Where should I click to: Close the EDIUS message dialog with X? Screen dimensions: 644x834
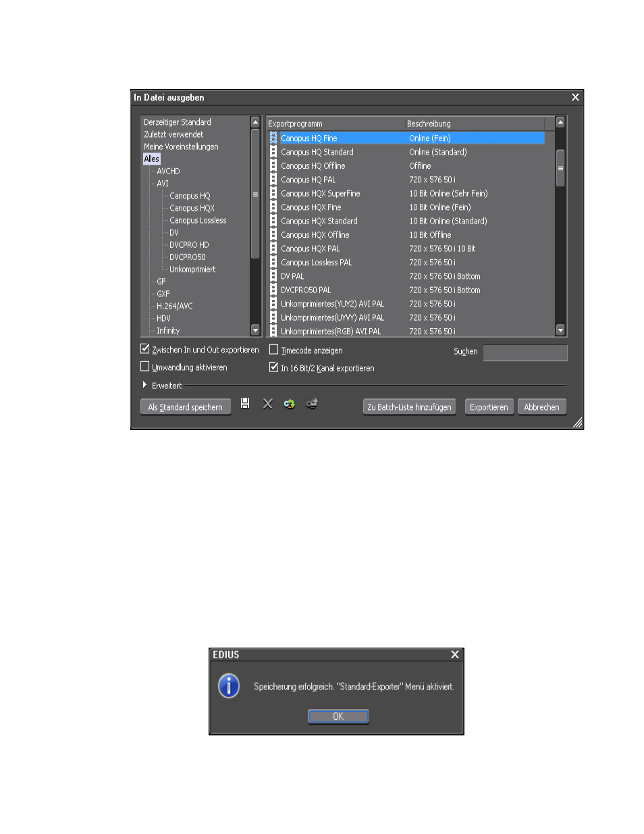click(x=455, y=654)
